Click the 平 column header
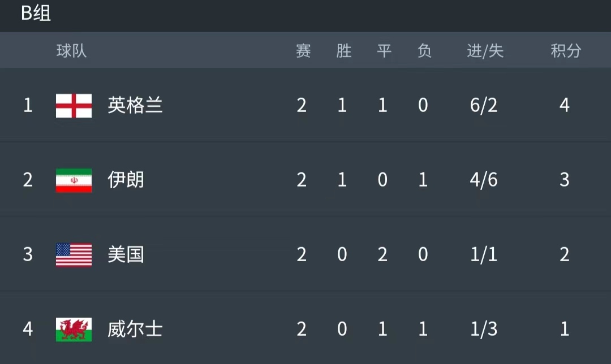Image resolution: width=611 pixels, height=364 pixels. tap(382, 50)
